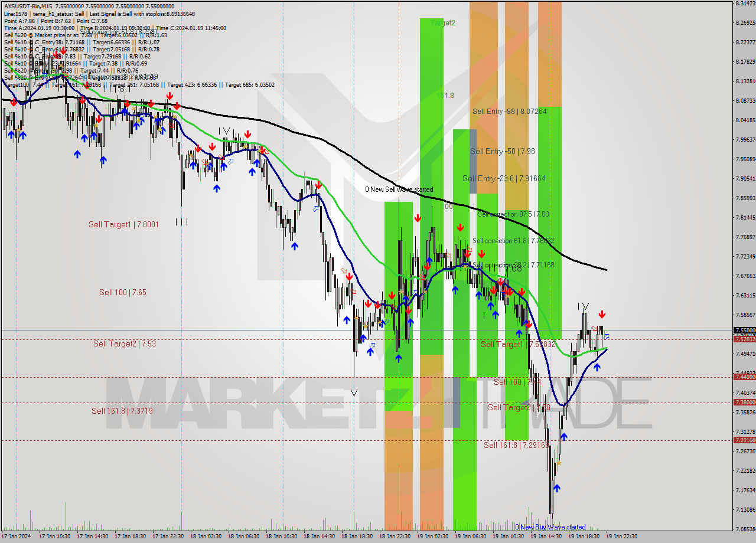This screenshot has height=543, width=756.
Task: Click the 'Sell Target2 | 7.53' label
Action: (x=125, y=344)
